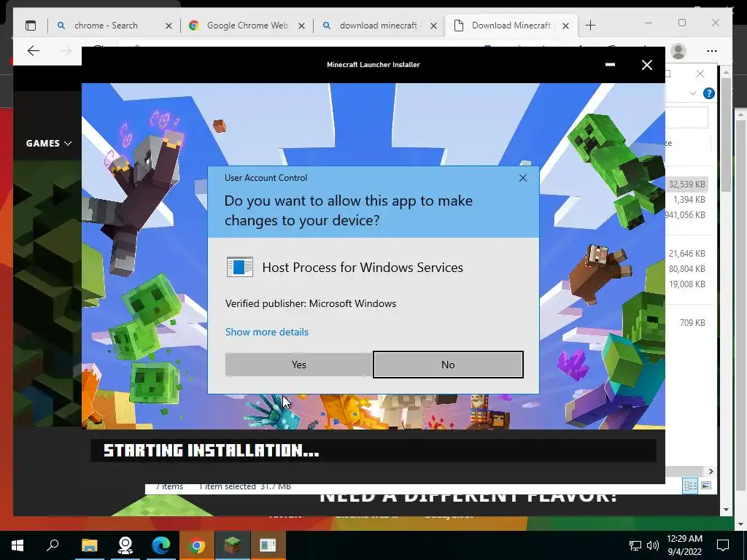Expand the GAMES menu on Minecraft site
Viewport: 747px width, 560px height.
49,144
